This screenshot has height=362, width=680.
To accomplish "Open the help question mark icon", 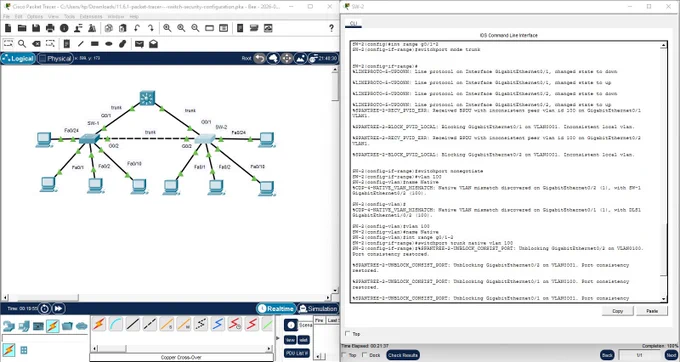I will (331, 28).
